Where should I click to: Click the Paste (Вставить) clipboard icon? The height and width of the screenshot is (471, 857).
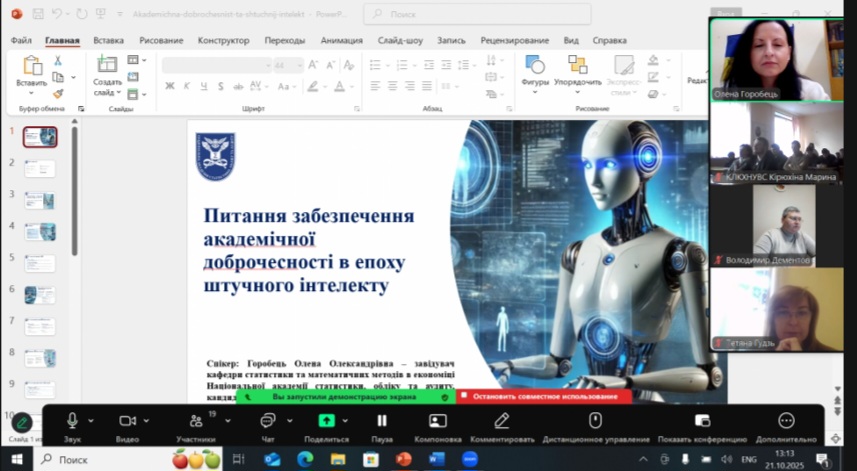(32, 67)
